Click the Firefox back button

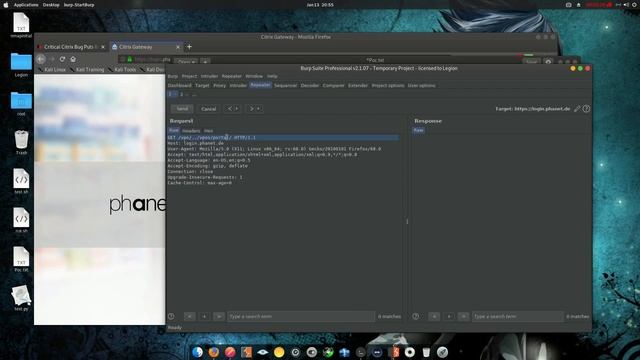(41, 59)
